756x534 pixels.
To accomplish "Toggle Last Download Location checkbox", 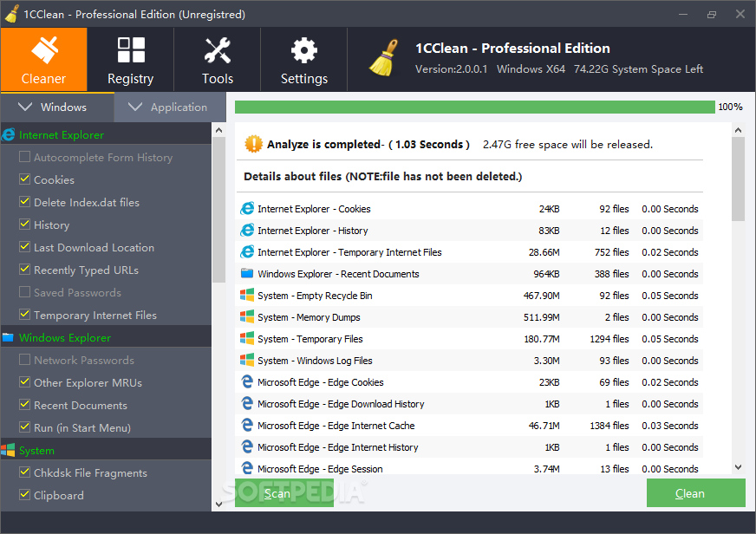I will pos(24,247).
